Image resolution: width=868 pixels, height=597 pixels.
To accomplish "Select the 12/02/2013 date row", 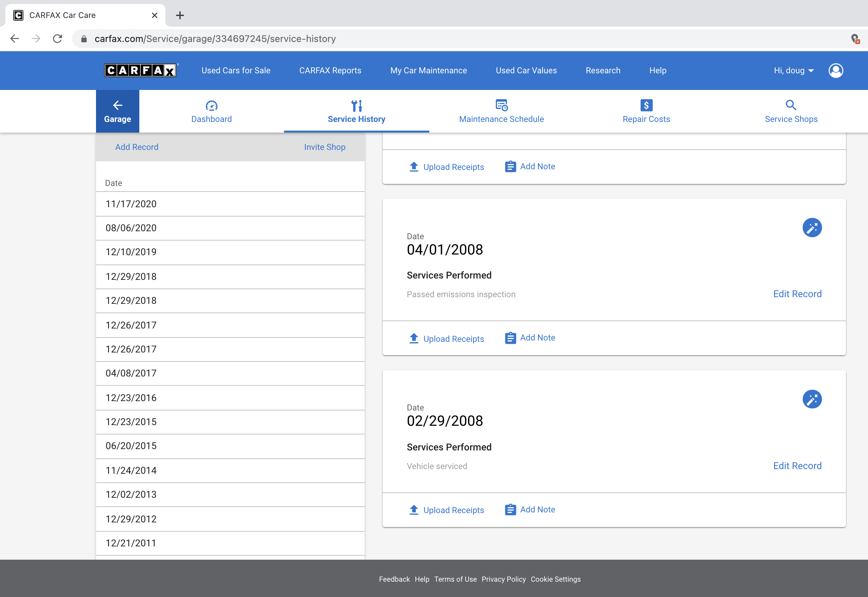I will pos(230,494).
